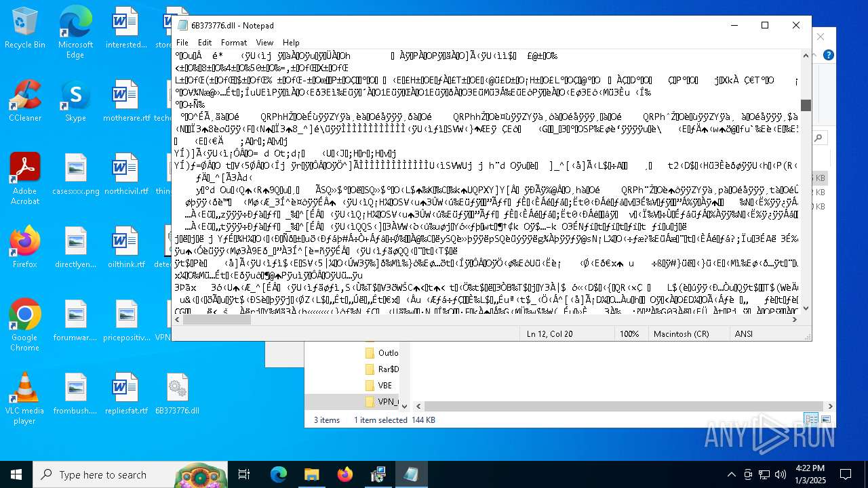This screenshot has width=868, height=488.
Task: Click Explorer file list horizontal scrollbar
Action: click(624, 406)
